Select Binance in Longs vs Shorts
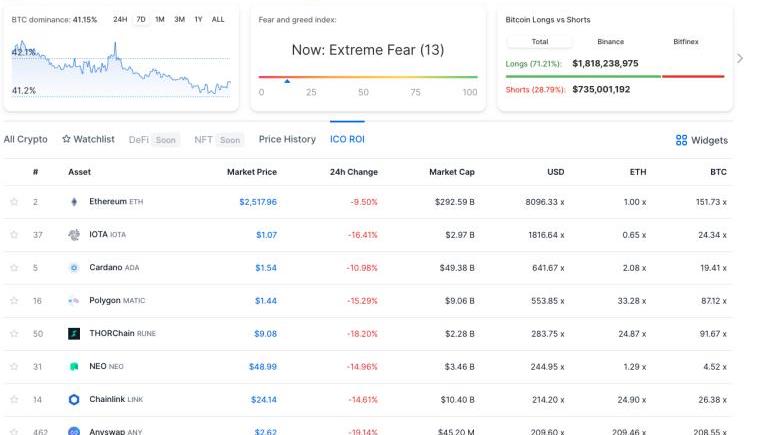This screenshot has width=781, height=435. click(x=610, y=42)
